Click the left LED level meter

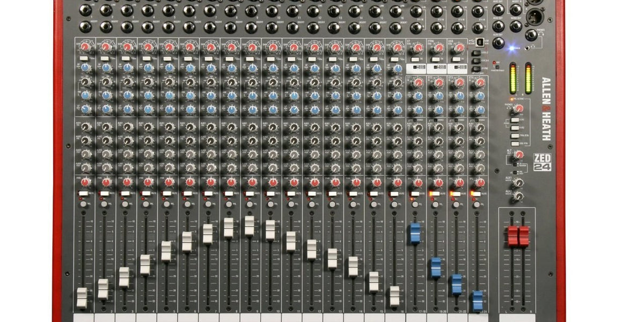tap(513, 79)
